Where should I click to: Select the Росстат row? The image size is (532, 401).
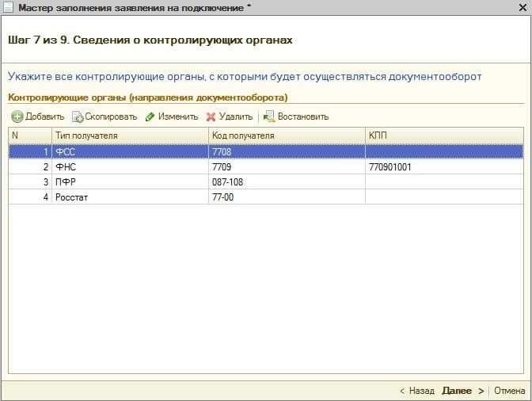266,197
